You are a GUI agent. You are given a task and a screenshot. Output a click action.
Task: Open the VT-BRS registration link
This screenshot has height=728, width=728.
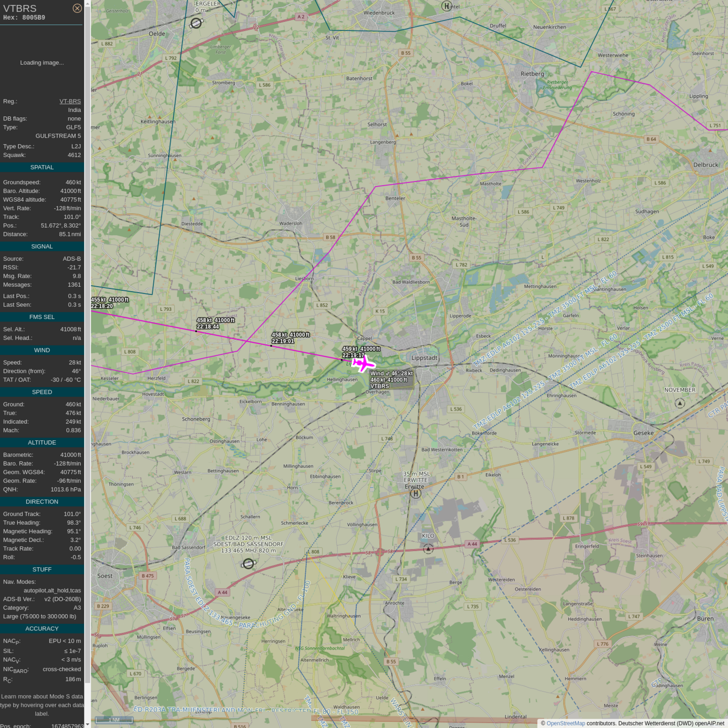tap(70, 101)
